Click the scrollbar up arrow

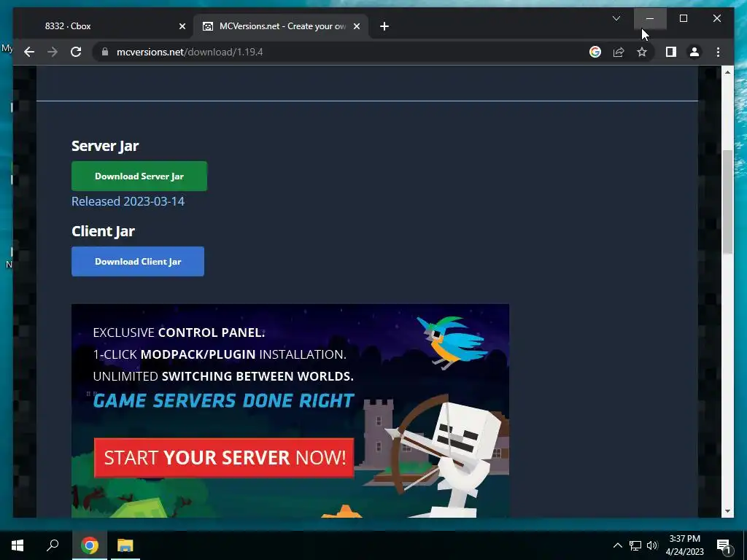(727, 72)
